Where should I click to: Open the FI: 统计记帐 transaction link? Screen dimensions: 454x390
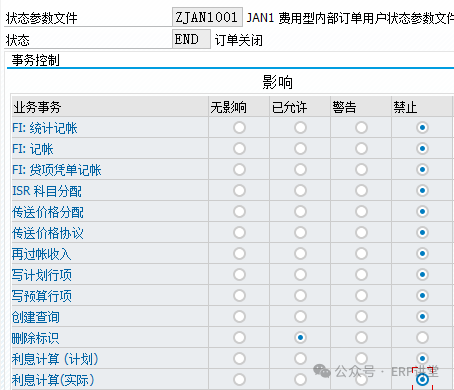pyautogui.click(x=45, y=128)
